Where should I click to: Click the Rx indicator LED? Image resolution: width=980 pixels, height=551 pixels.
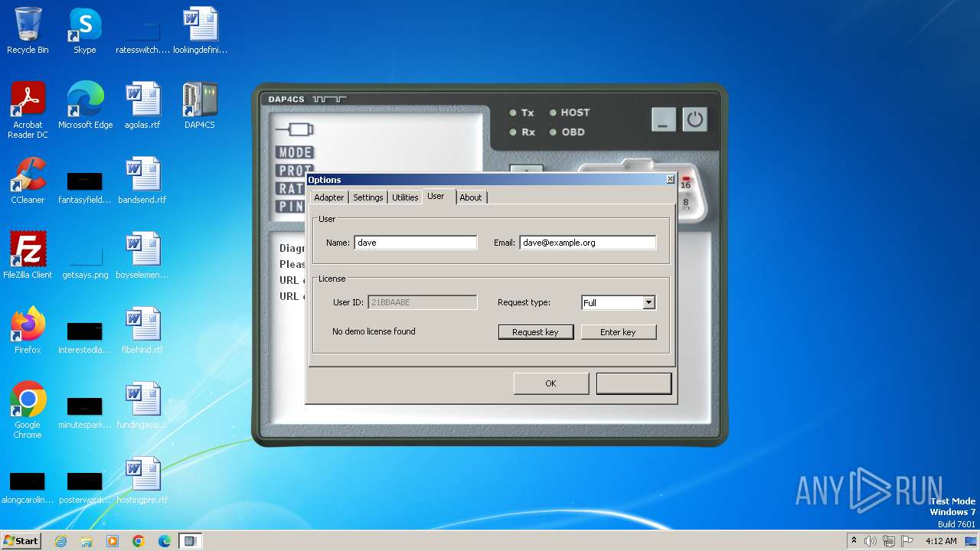coord(513,132)
